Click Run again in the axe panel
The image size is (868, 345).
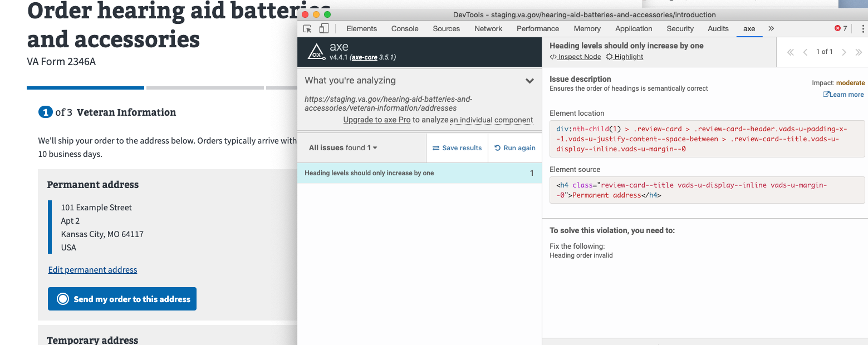515,148
